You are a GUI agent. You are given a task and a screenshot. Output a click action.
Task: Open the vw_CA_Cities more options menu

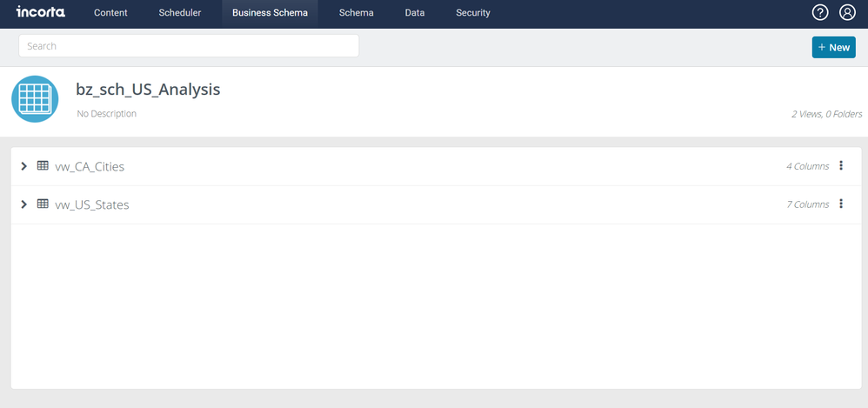click(841, 165)
